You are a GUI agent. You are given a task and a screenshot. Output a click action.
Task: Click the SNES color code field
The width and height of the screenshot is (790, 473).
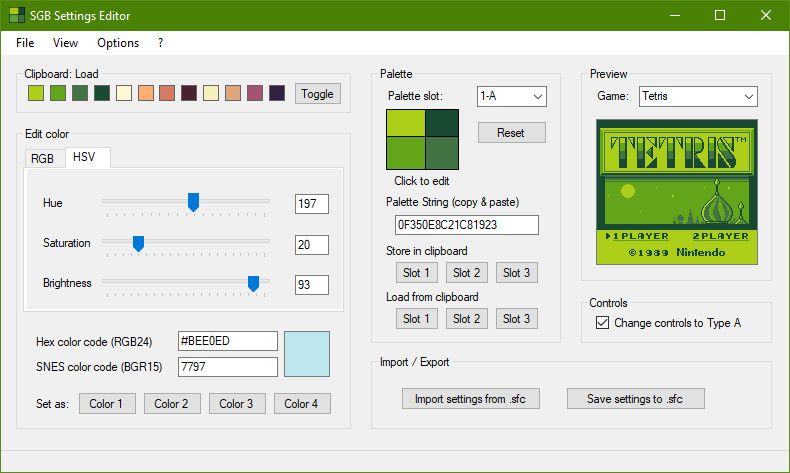pyautogui.click(x=228, y=367)
